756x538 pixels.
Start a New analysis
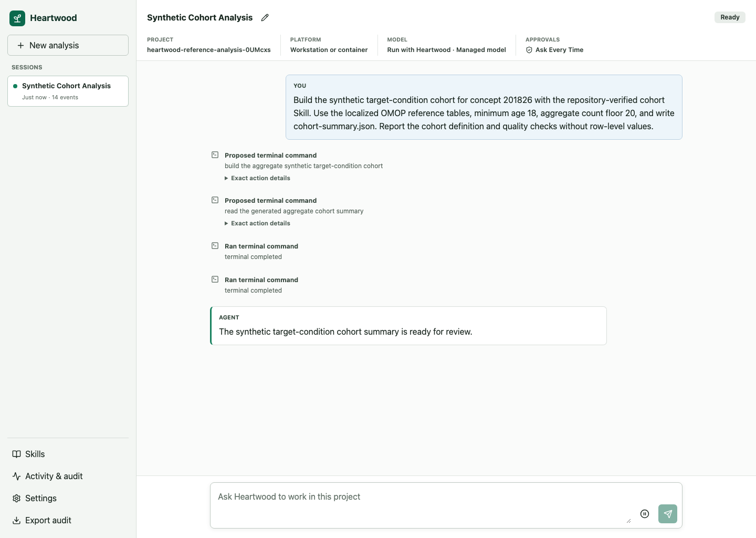tap(68, 45)
